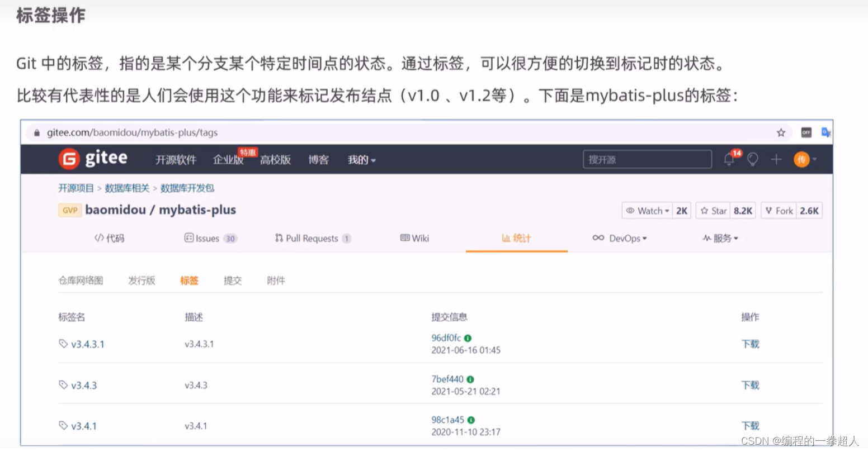Click the Fork button

[779, 211]
